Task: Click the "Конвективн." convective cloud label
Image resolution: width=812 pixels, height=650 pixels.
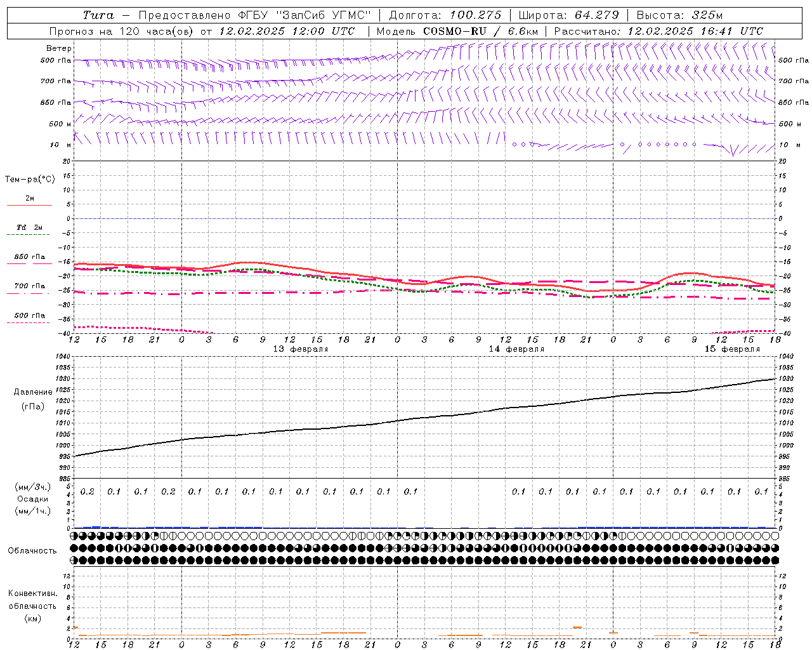Action: (x=32, y=594)
